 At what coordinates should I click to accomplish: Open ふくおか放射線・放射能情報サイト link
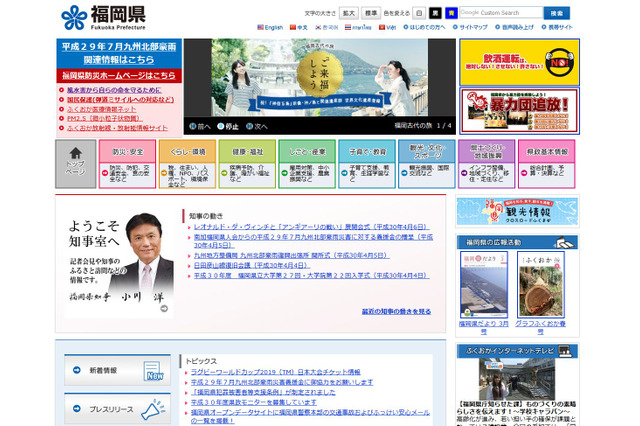click(117, 128)
